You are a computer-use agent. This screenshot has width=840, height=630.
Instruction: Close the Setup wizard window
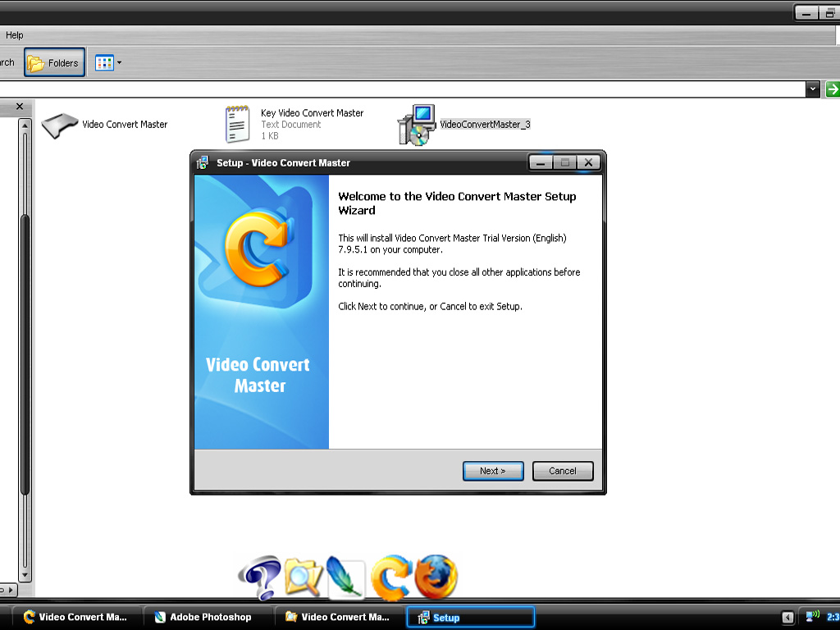tap(588, 162)
